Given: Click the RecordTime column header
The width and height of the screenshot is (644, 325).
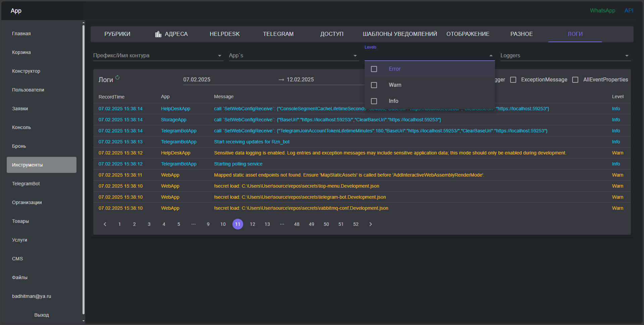Looking at the screenshot, I should [x=111, y=97].
